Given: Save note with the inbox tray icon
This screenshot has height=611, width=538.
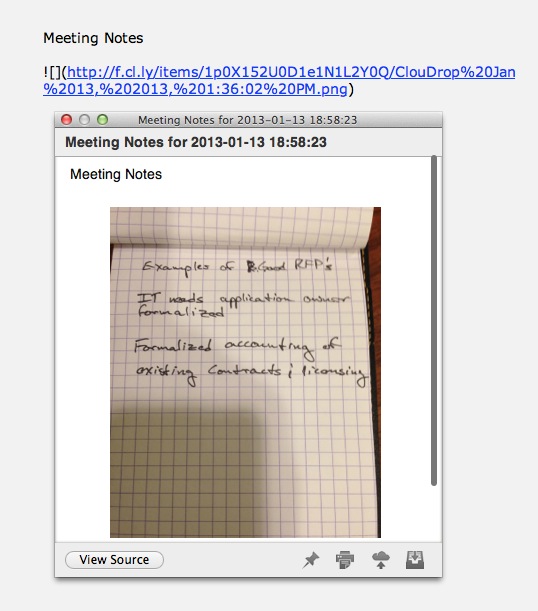Looking at the screenshot, I should (415, 560).
